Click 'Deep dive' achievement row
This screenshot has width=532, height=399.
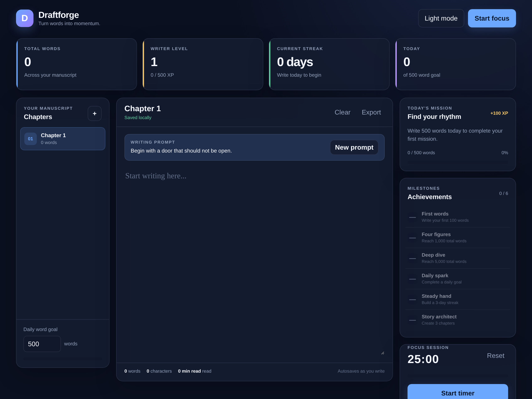(458, 258)
